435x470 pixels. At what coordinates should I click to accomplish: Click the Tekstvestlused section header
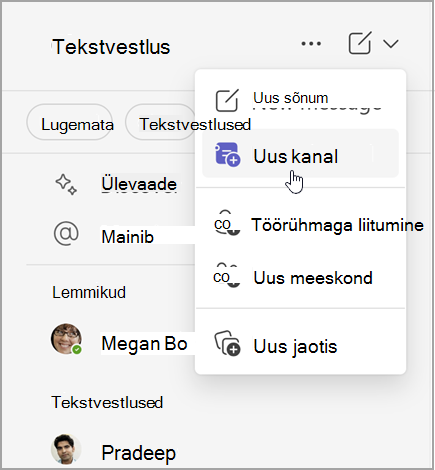tap(107, 402)
